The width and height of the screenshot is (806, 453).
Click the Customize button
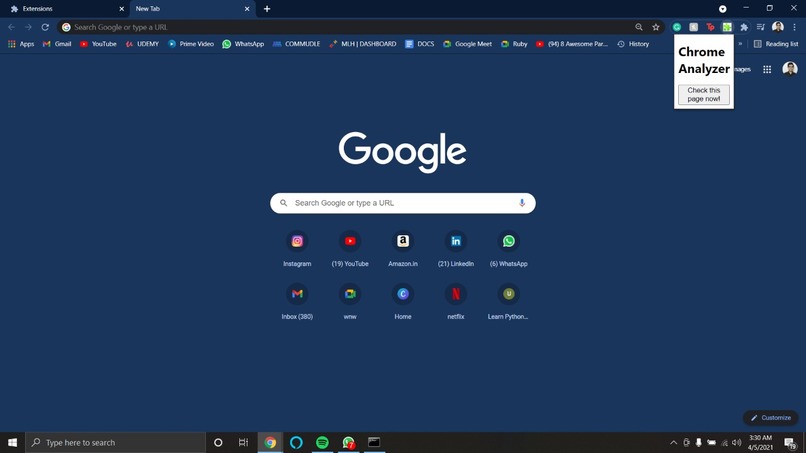(x=771, y=418)
